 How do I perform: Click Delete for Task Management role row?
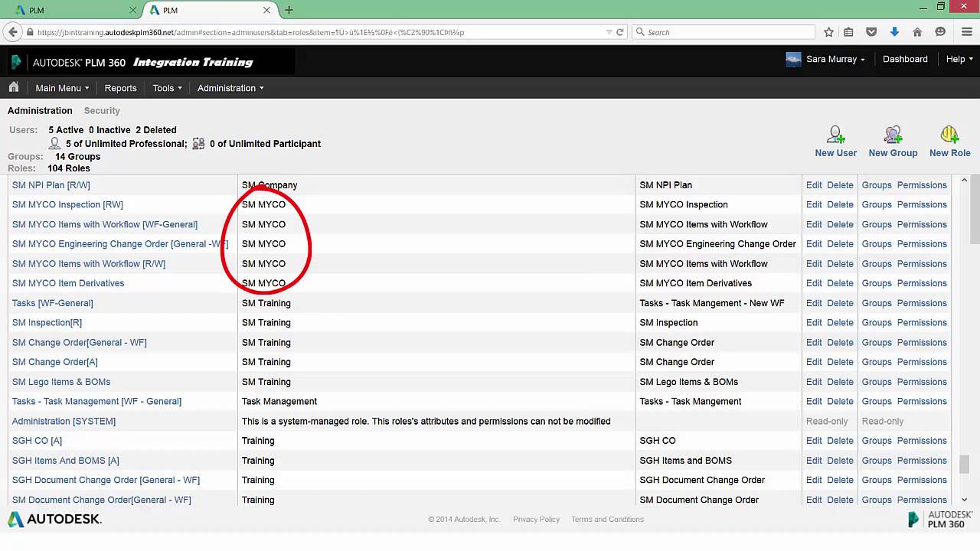coord(840,401)
